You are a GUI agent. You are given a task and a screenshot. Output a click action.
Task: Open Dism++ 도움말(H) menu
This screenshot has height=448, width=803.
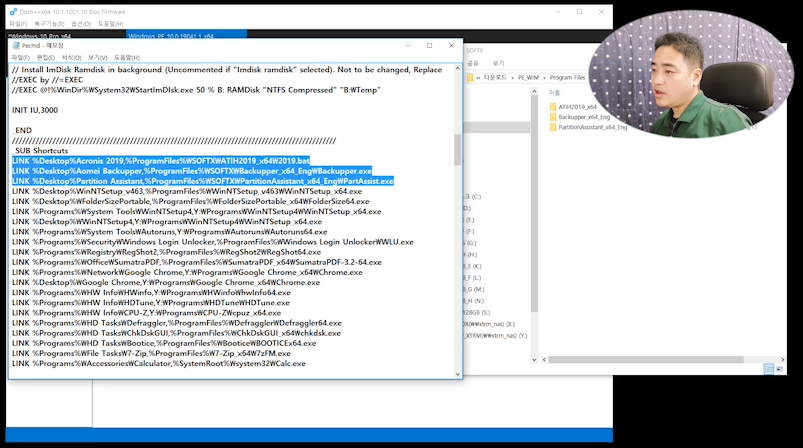[111, 24]
